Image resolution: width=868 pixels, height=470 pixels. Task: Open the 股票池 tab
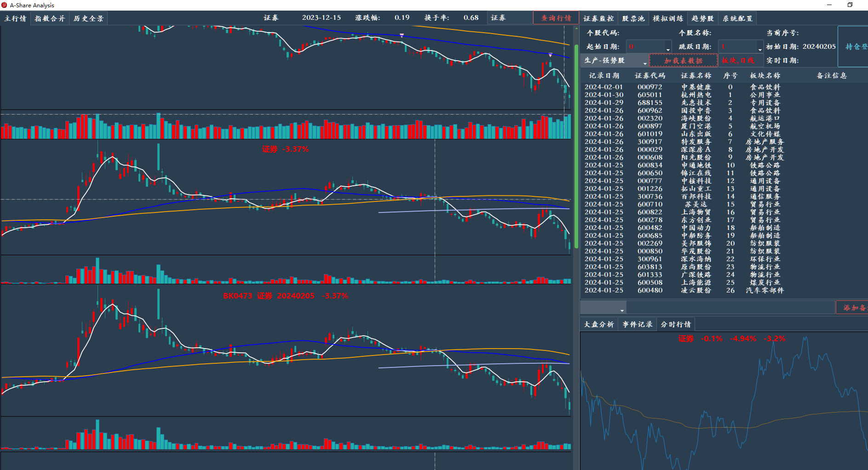point(633,18)
